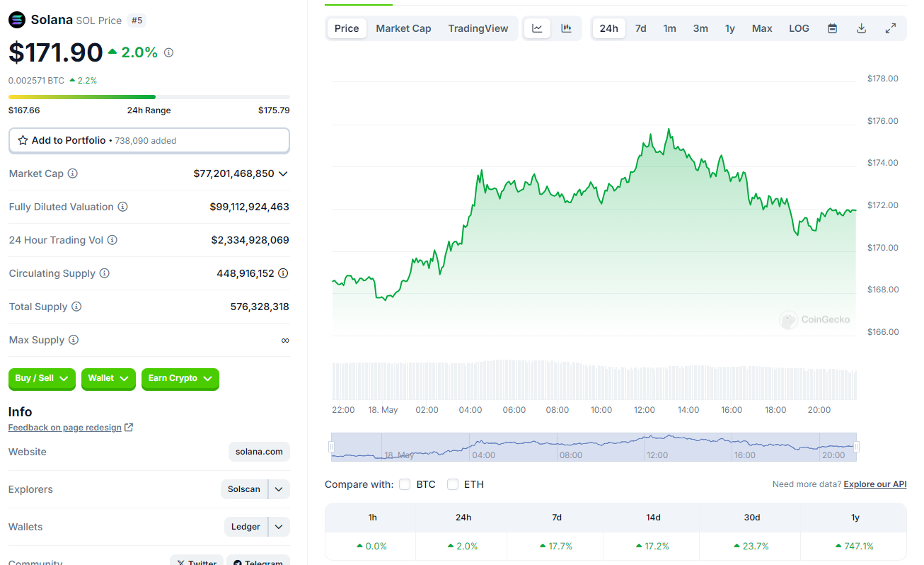The width and height of the screenshot is (924, 565).
Task: Click the #5 rank badge
Action: pos(137,21)
